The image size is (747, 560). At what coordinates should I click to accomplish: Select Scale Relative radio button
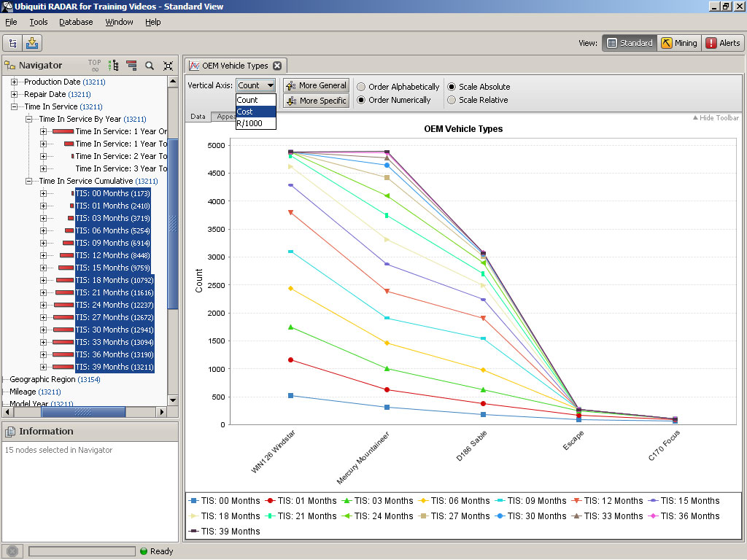pyautogui.click(x=452, y=100)
